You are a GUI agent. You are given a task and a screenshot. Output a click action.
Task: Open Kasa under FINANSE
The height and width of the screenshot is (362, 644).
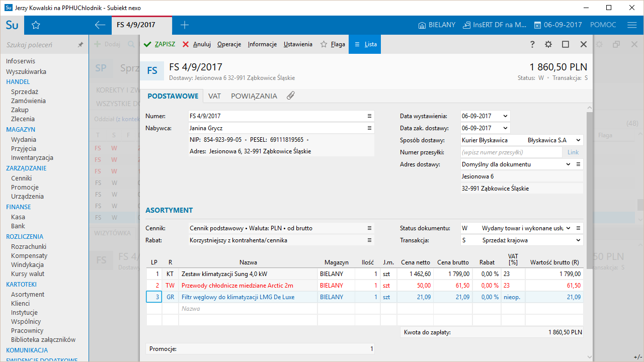(18, 217)
